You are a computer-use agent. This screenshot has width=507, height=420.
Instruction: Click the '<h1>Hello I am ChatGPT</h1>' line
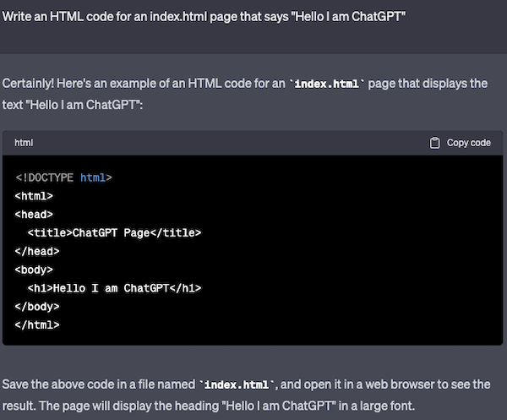pos(114,288)
